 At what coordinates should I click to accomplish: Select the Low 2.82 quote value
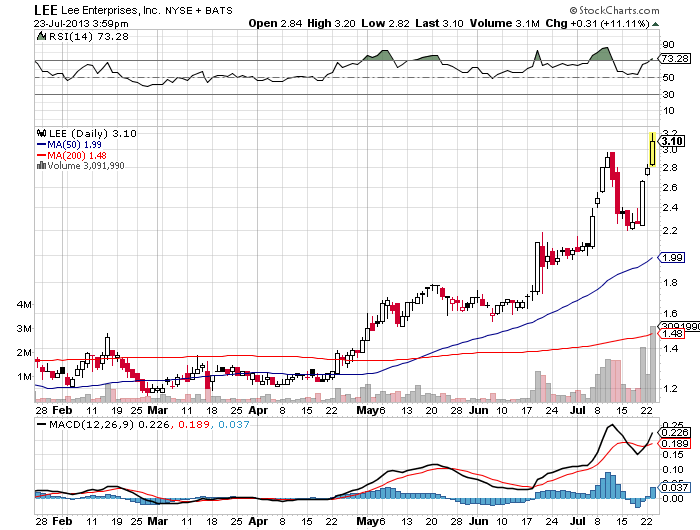pos(385,23)
